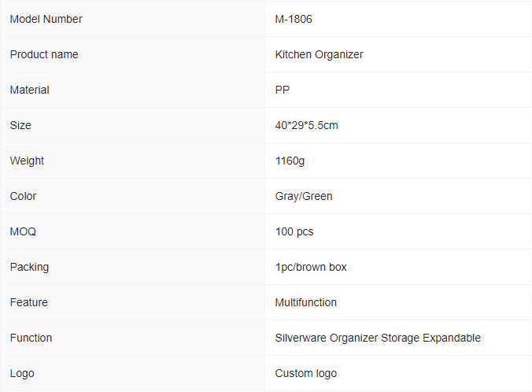Viewport: 532px width, 392px height.
Task: Click the Product name label
Action: (44, 54)
